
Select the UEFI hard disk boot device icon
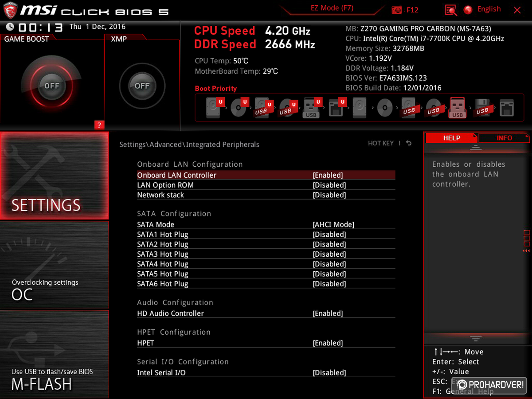[x=215, y=108]
